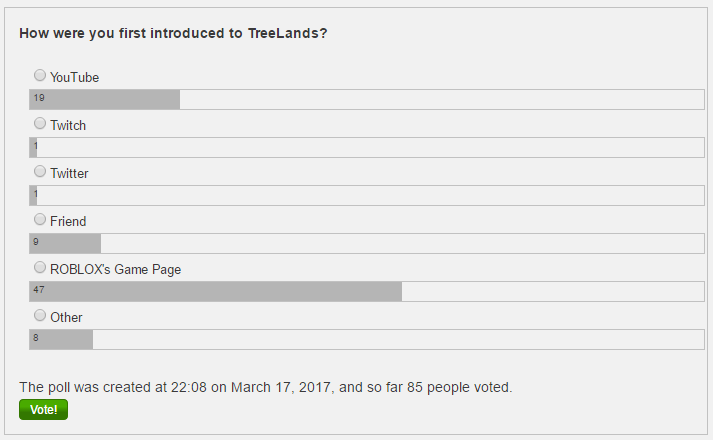Image resolution: width=713 pixels, height=440 pixels.
Task: Click the YouTube result bar showing 19
Action: tap(367, 100)
